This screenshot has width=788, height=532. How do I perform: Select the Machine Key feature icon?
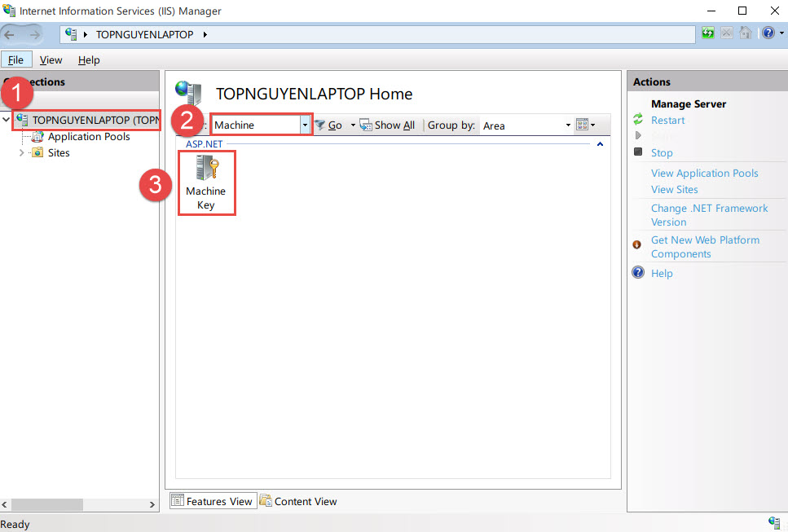point(206,182)
